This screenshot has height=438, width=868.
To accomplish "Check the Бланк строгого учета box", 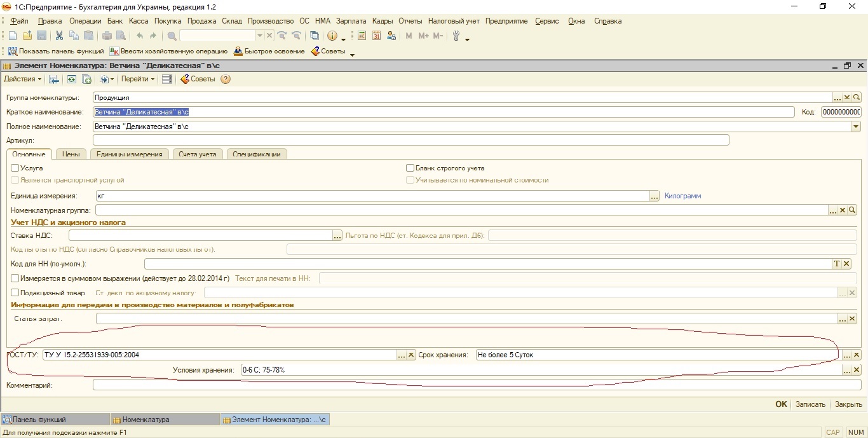I will pyautogui.click(x=410, y=168).
